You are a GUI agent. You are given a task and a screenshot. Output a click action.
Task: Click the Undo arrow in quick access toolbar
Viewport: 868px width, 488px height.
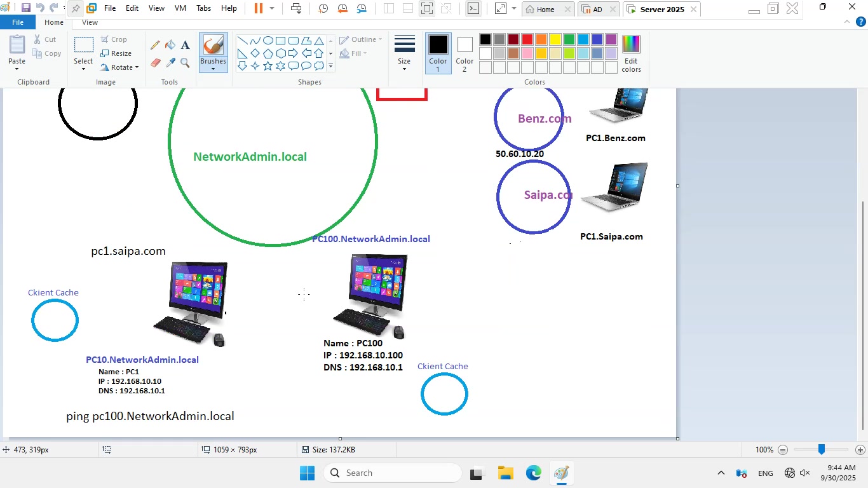point(40,8)
